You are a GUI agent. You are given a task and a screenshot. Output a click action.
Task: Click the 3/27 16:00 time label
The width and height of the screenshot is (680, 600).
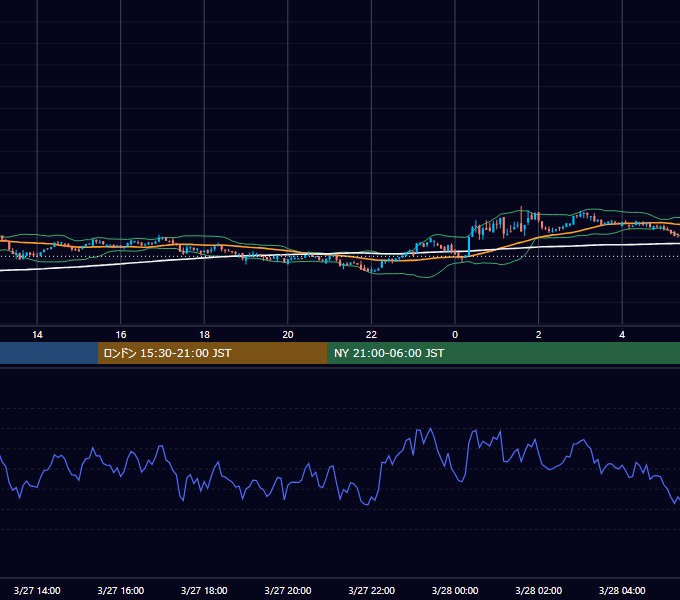[121, 590]
